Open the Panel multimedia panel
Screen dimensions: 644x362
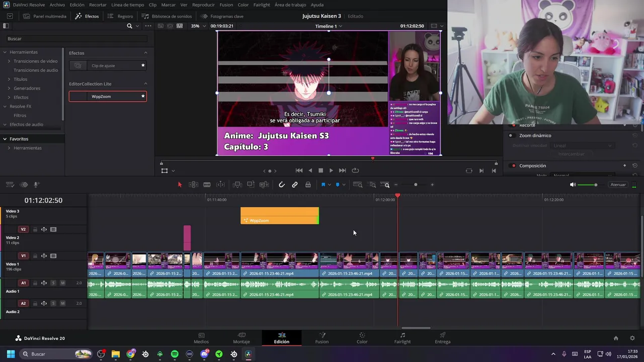click(45, 16)
